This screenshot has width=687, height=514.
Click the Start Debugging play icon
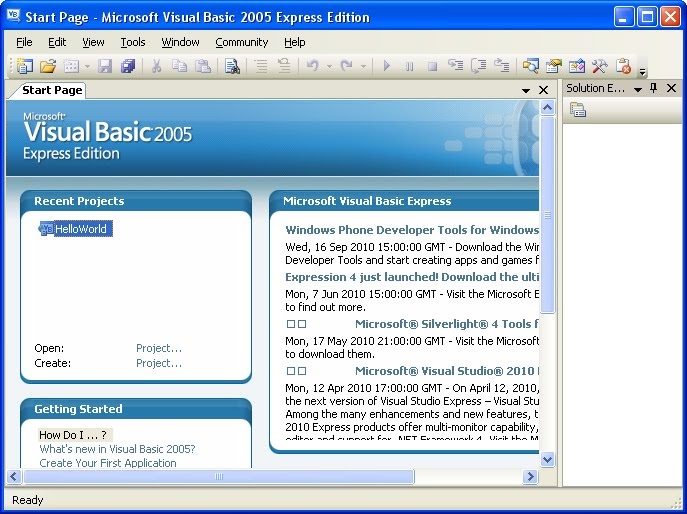386,66
